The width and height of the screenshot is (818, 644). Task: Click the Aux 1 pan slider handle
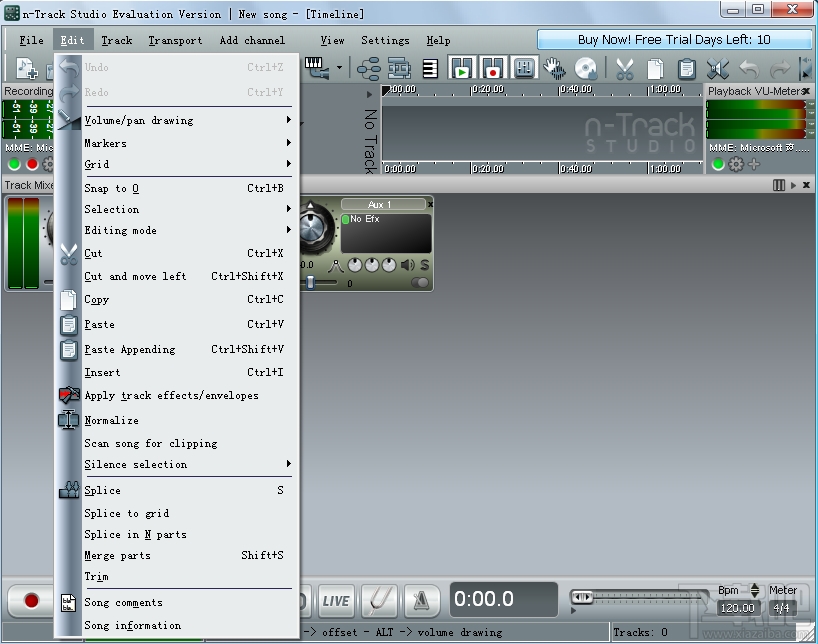[310, 282]
